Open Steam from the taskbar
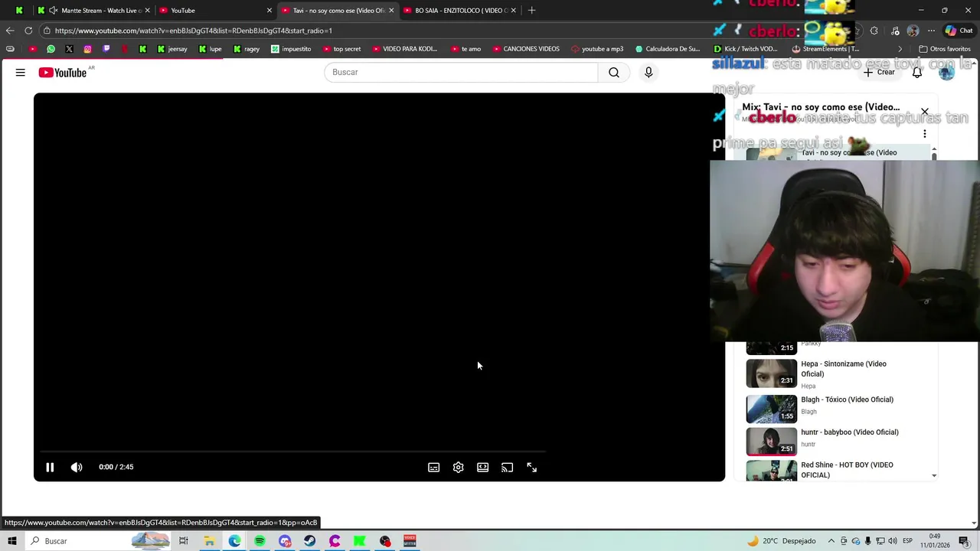The height and width of the screenshot is (551, 980). [309, 541]
